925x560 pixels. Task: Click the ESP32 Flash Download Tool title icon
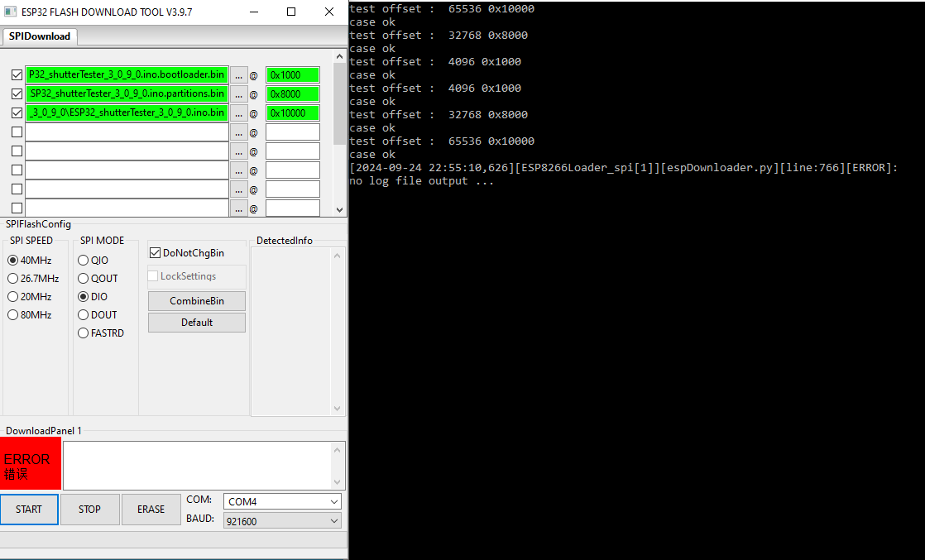click(x=10, y=12)
